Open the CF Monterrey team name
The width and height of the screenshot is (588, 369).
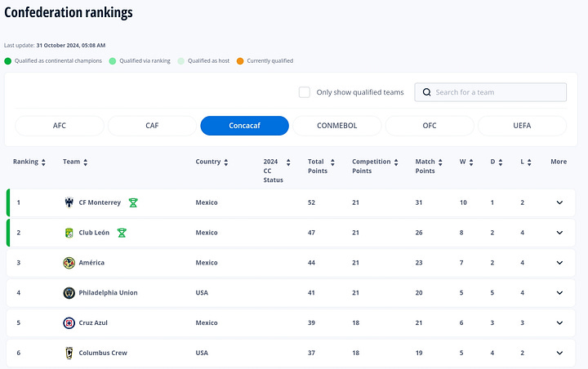pos(100,202)
